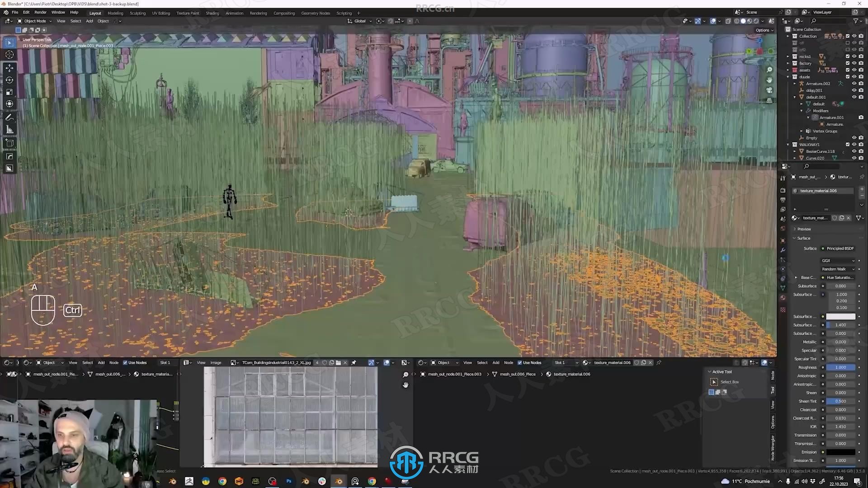The height and width of the screenshot is (488, 868).
Task: Click Photoshop icon in Windows taskbar
Action: [x=289, y=481]
